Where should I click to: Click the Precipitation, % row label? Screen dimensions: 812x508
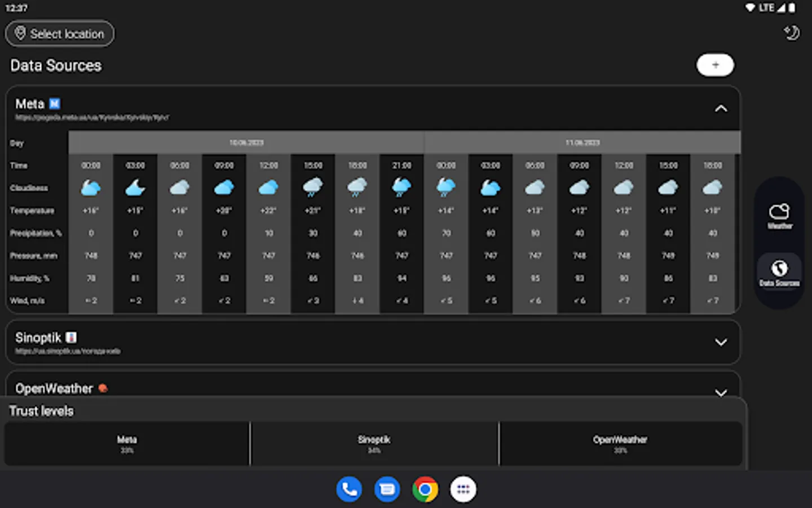click(36, 233)
